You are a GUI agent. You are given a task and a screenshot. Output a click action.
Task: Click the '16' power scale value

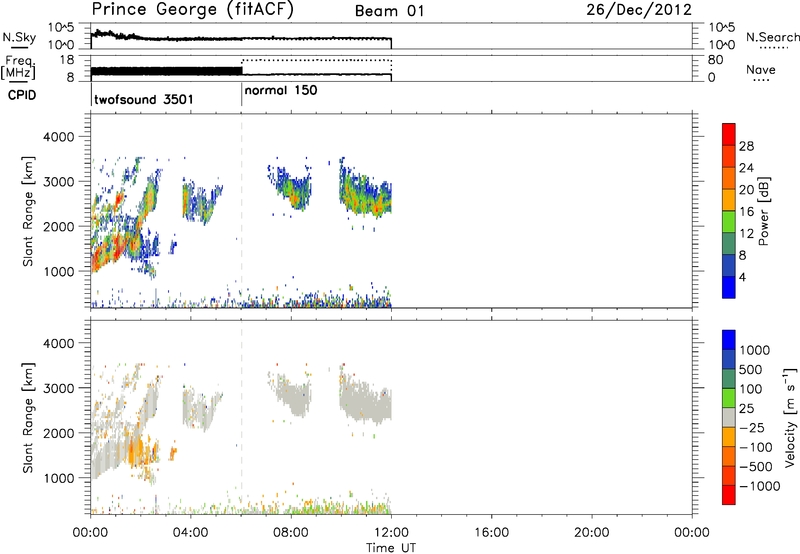click(x=746, y=212)
